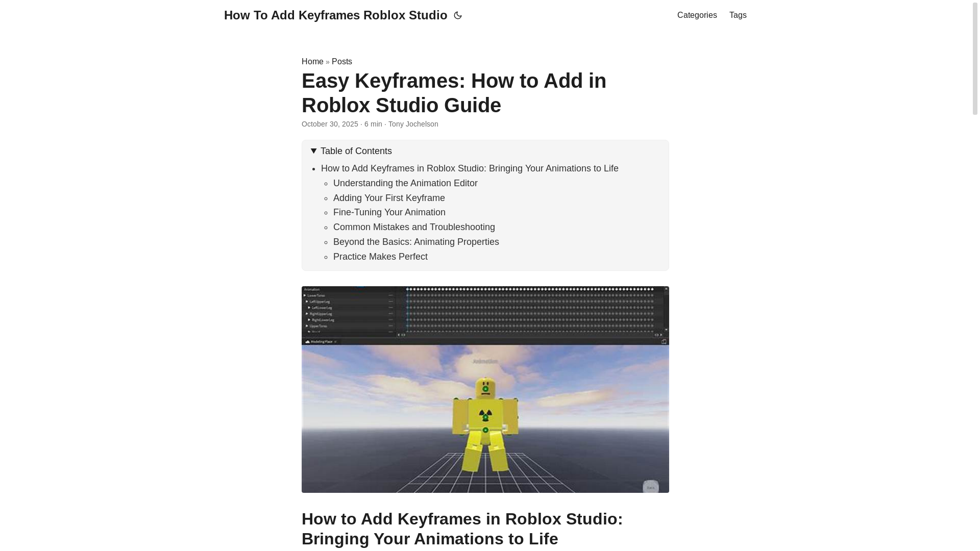Click the Roblox animation editor image

pyautogui.click(x=485, y=389)
